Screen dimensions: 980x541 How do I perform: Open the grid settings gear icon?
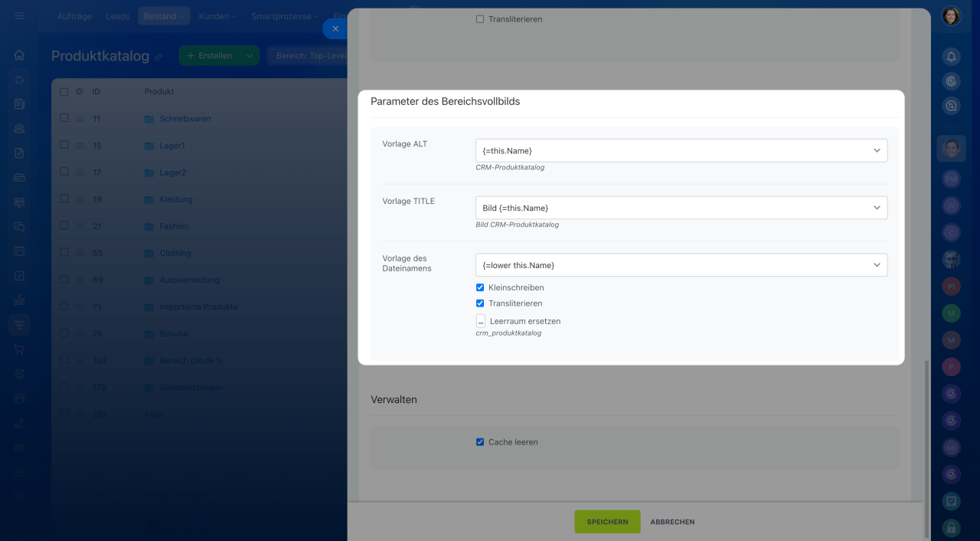[x=79, y=91]
